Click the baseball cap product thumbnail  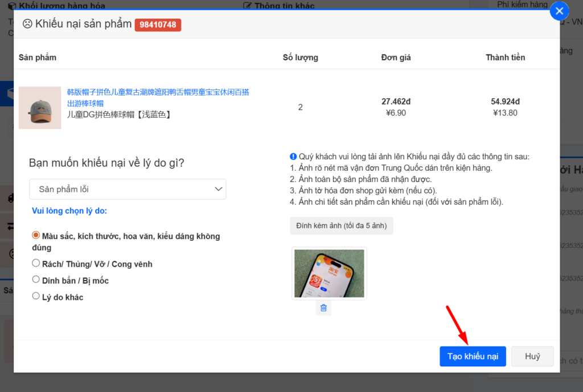(40, 108)
